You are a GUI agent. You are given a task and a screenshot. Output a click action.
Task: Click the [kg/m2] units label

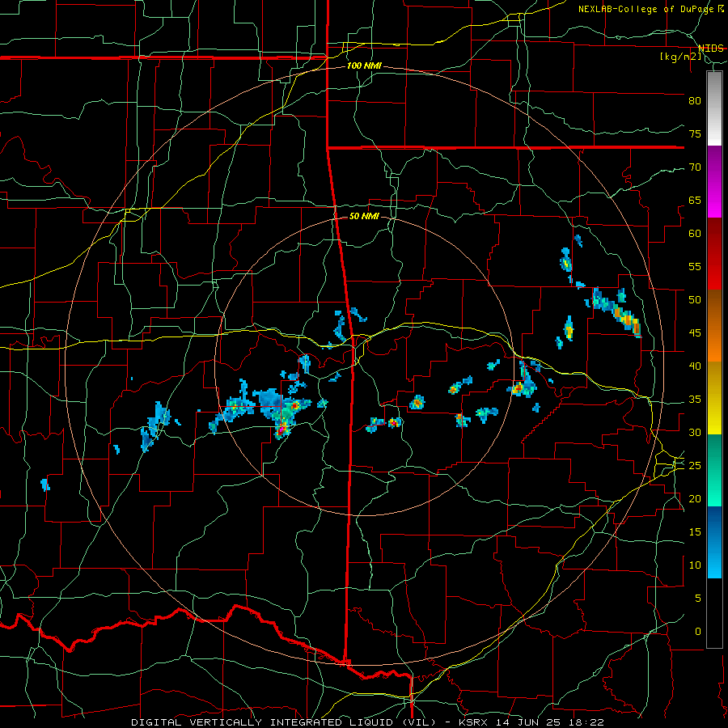(680, 57)
